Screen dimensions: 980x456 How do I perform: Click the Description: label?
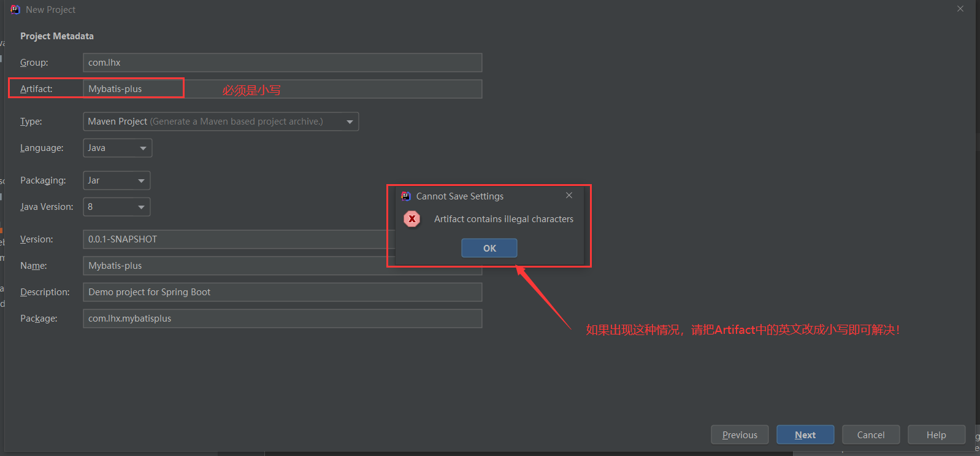tap(45, 292)
